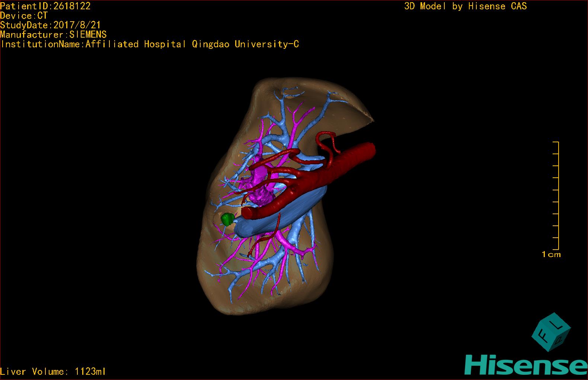Click the Liver Volume: 1123ml readout
588x380 pixels.
coord(53,371)
